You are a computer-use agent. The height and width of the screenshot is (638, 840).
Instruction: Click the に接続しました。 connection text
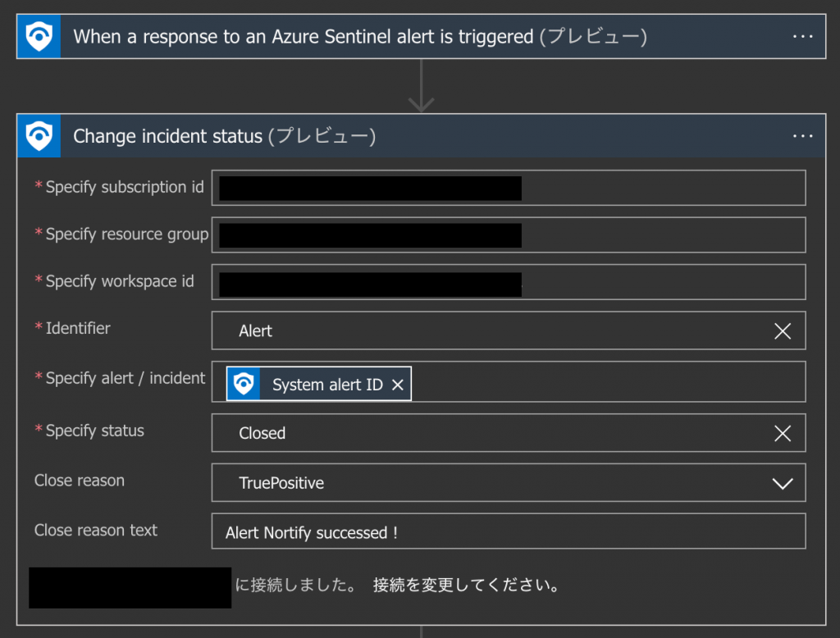(297, 585)
